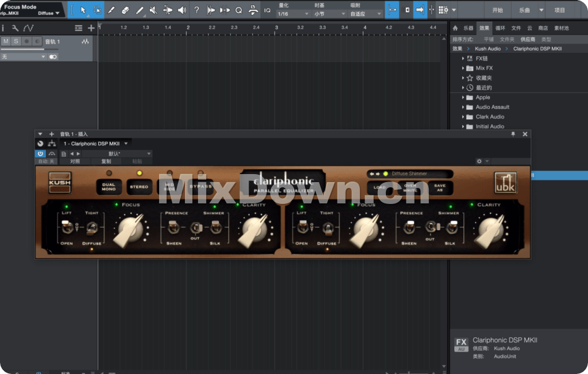Viewport: 588px width, 374px height.
Task: Open the 吸附 自适应 snap dropdown
Action: point(366,14)
